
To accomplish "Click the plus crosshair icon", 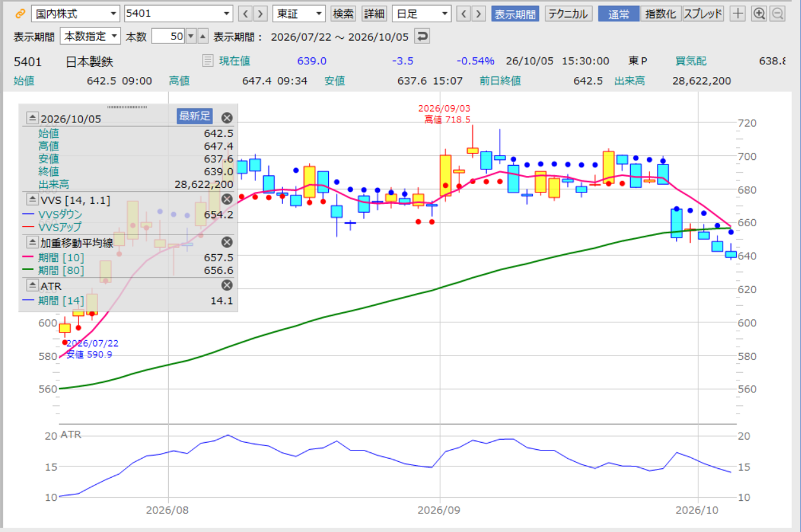I will coord(737,13).
